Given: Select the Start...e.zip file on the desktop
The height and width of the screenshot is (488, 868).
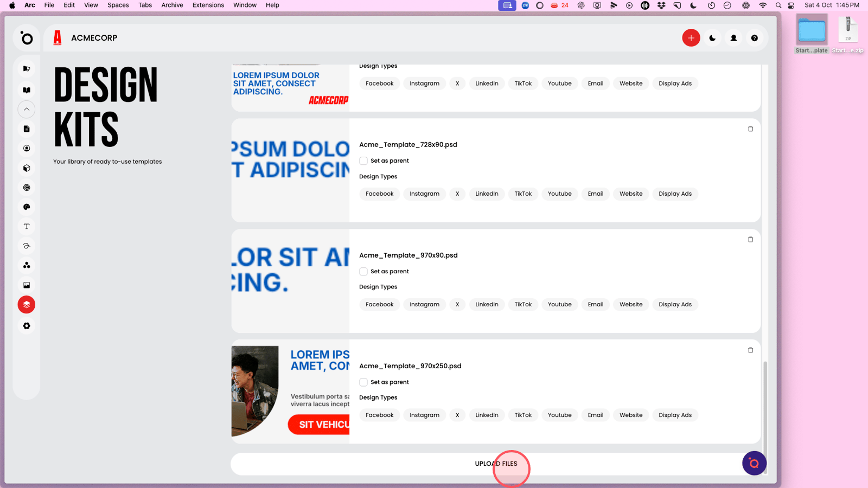Looking at the screenshot, I should [848, 34].
